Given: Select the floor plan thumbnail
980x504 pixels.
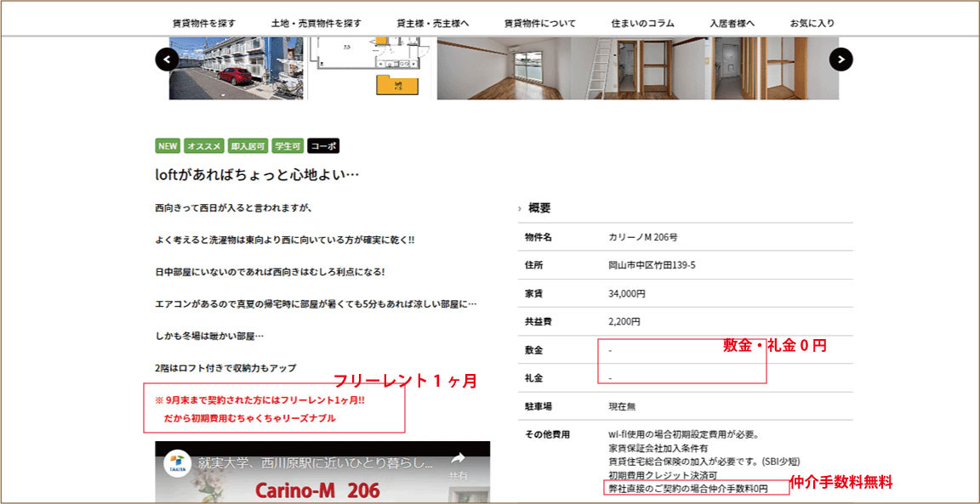Looking at the screenshot, I should coord(371,68).
